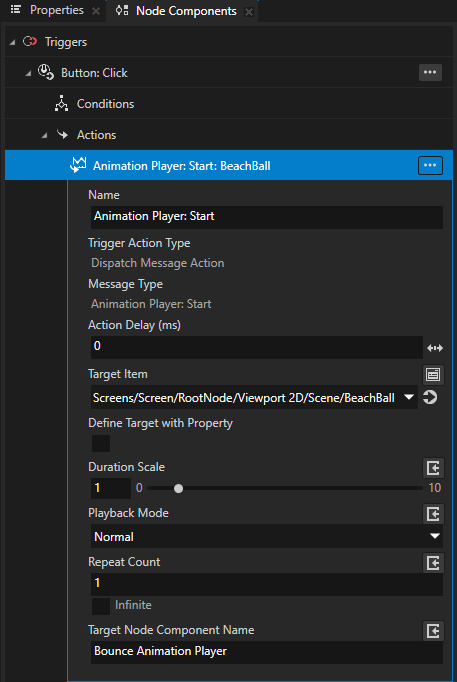Edit the Duration Scale value field

click(110, 488)
